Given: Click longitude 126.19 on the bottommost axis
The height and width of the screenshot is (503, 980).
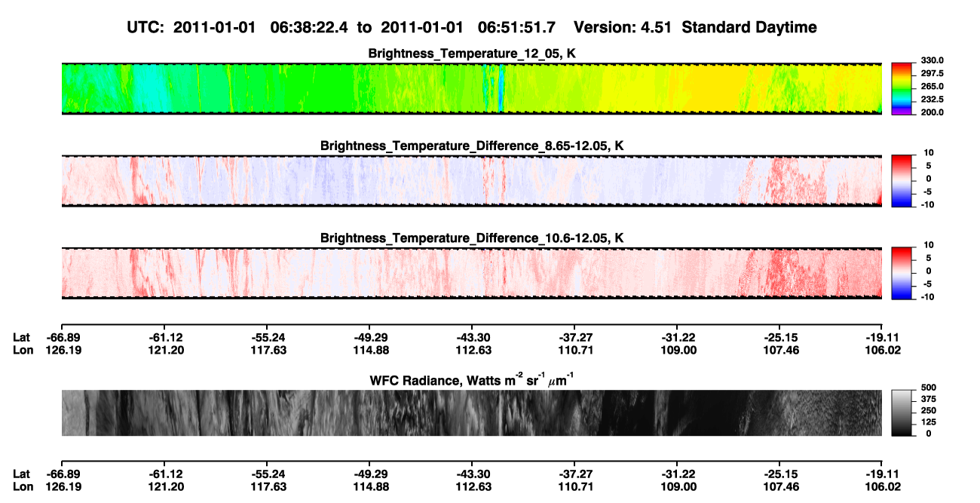Looking at the screenshot, I should tap(63, 486).
